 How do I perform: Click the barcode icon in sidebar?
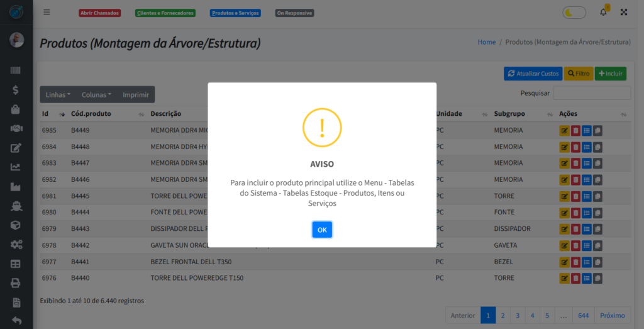pyautogui.click(x=16, y=71)
